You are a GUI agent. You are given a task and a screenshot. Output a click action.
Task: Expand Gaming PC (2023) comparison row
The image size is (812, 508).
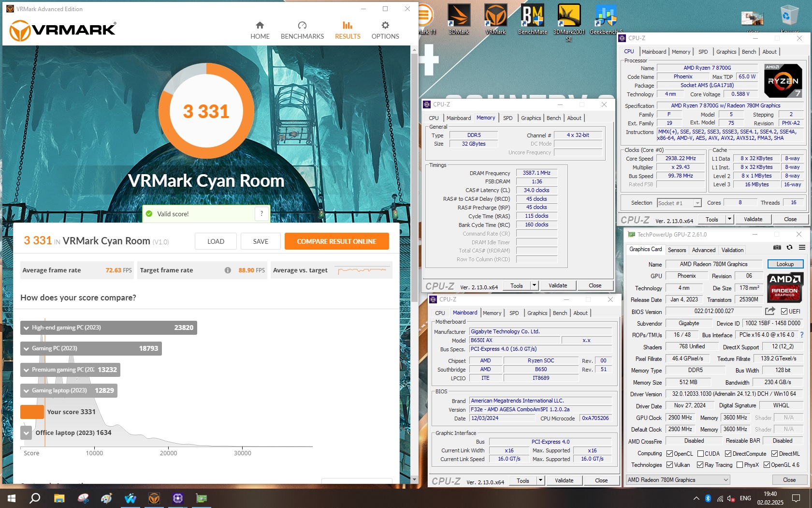point(91,348)
